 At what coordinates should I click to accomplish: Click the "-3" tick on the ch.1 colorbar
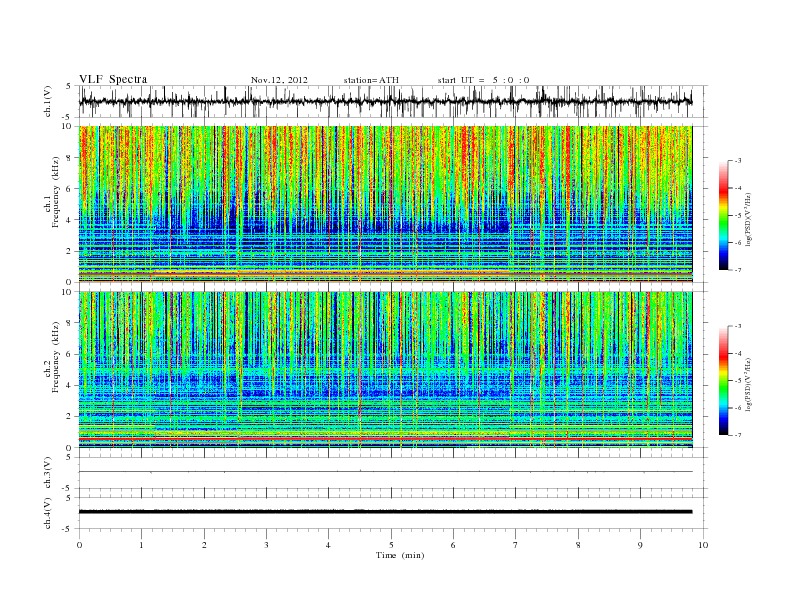738,161
